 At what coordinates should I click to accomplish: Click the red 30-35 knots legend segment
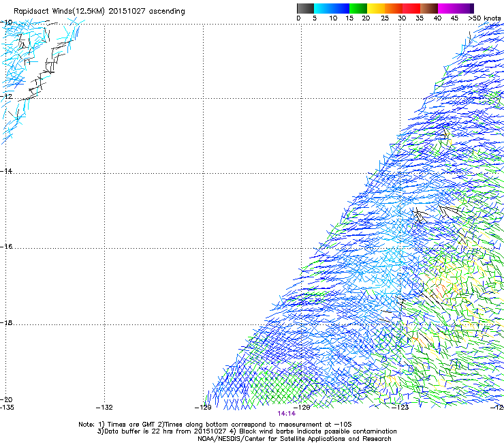(x=411, y=8)
